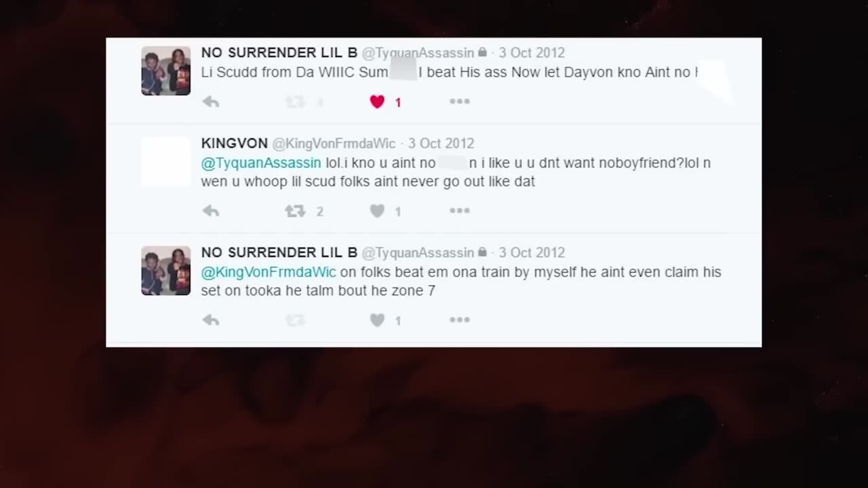Image resolution: width=868 pixels, height=488 pixels.
Task: Reply to the last Lil B tweet
Action: click(211, 320)
